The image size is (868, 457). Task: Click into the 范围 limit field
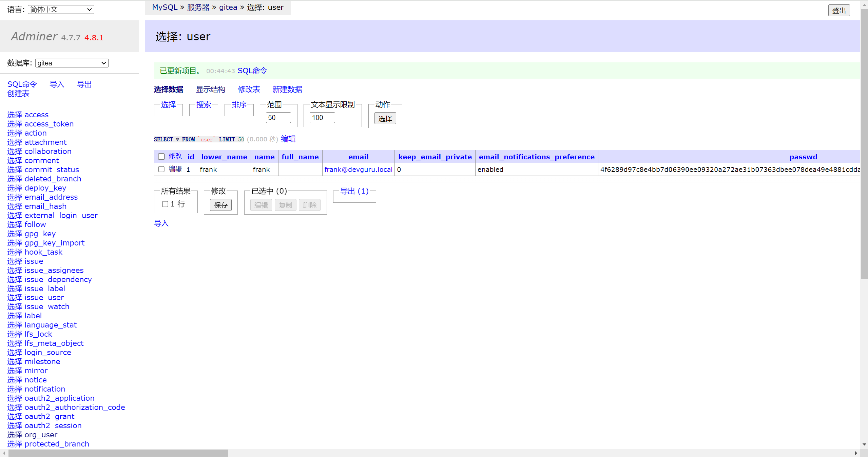click(278, 118)
